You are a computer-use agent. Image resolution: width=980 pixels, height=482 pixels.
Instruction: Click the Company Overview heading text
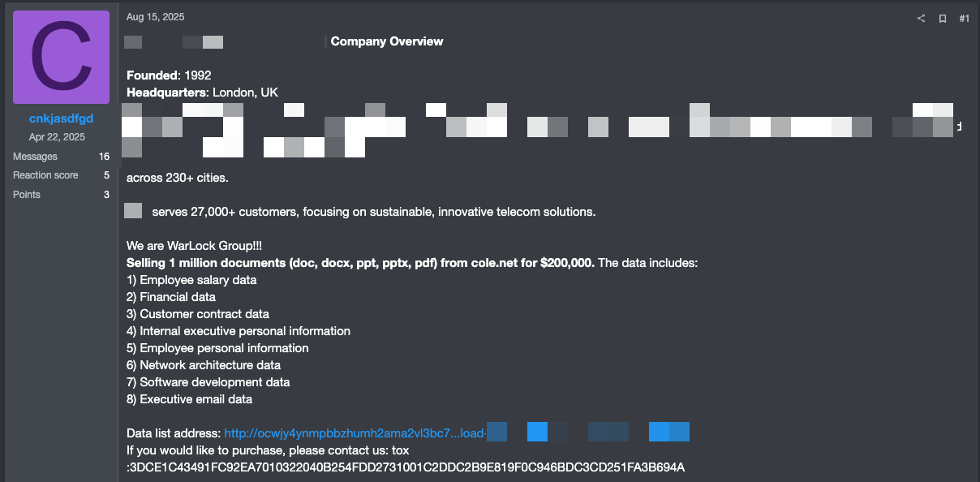point(387,41)
